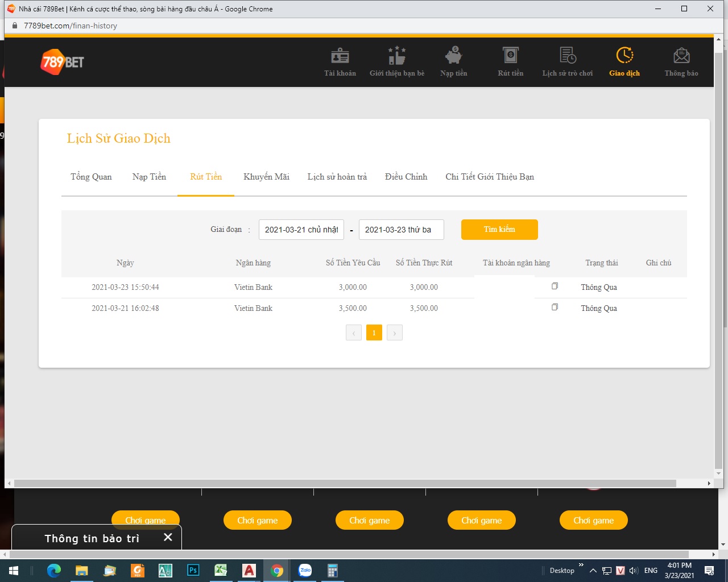This screenshot has height=582, width=728.
Task: Open Photoshop from the taskbar
Action: pyautogui.click(x=193, y=571)
